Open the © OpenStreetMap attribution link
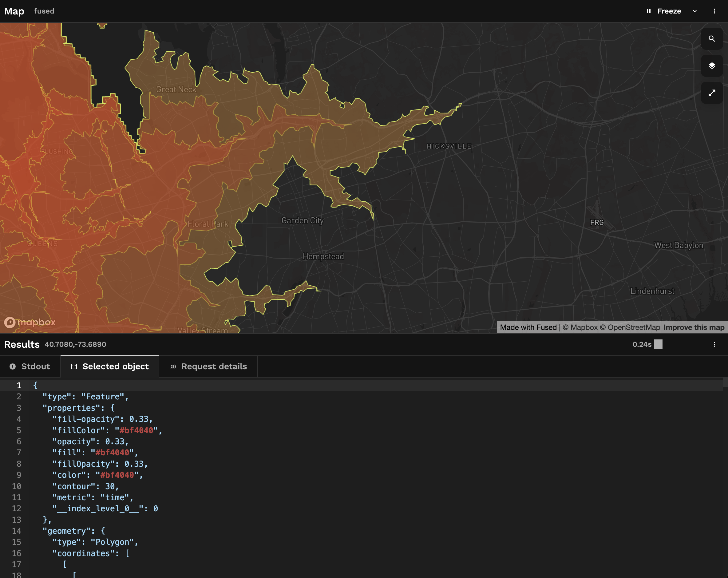The height and width of the screenshot is (578, 728). tap(630, 327)
